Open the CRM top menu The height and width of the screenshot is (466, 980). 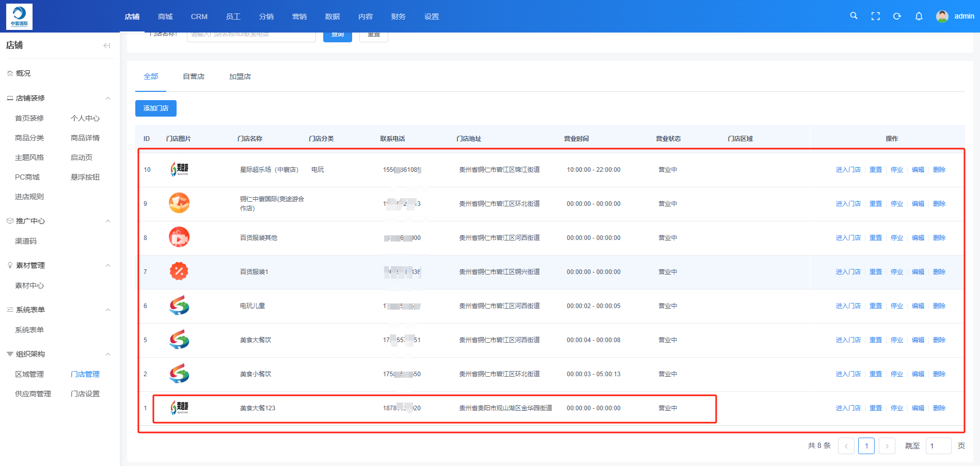[199, 17]
